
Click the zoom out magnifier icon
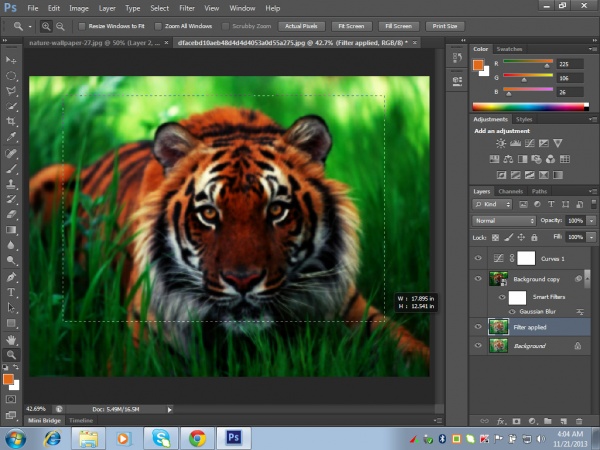[x=62, y=25]
